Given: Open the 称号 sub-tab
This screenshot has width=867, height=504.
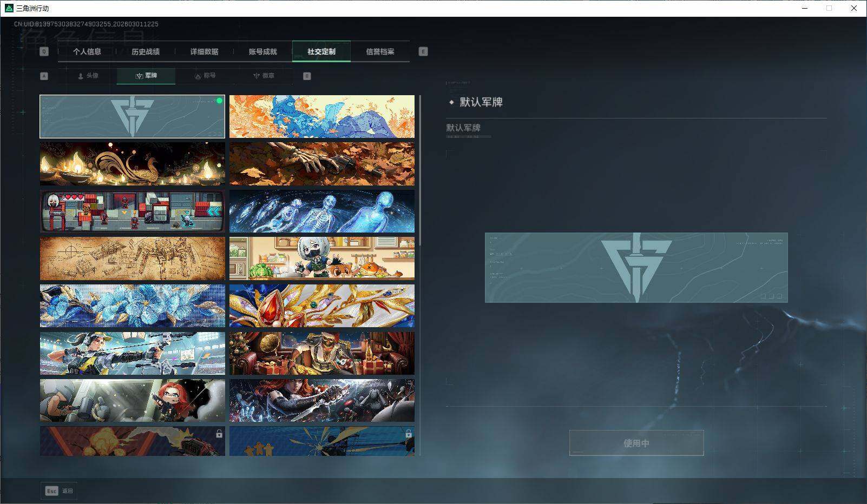Looking at the screenshot, I should click(205, 76).
